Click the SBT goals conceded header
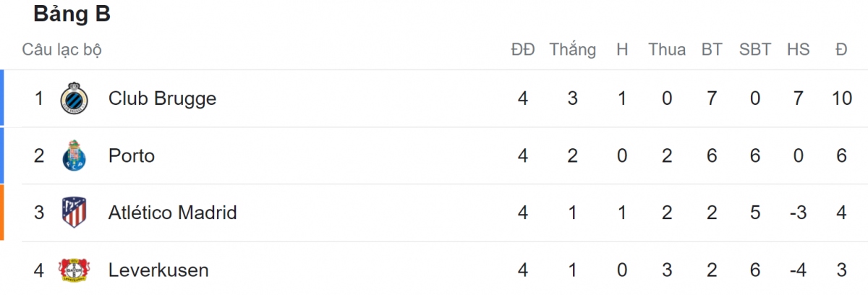 755,50
